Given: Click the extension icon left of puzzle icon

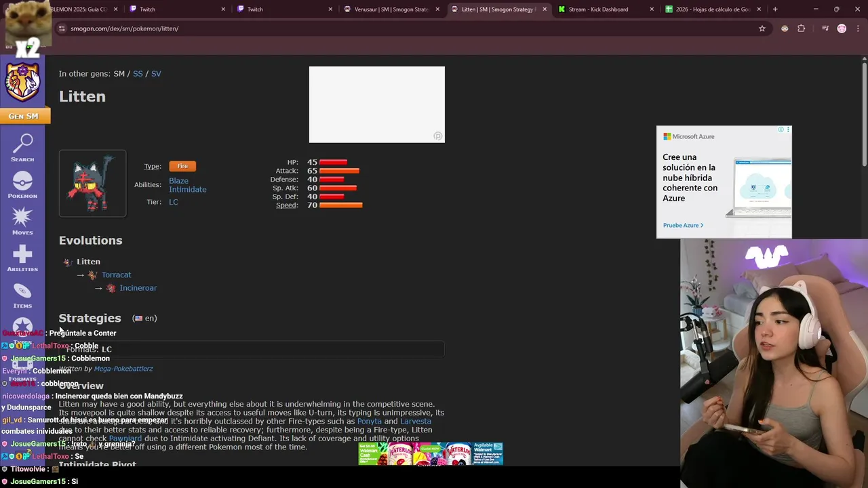Looking at the screenshot, I should tap(785, 28).
